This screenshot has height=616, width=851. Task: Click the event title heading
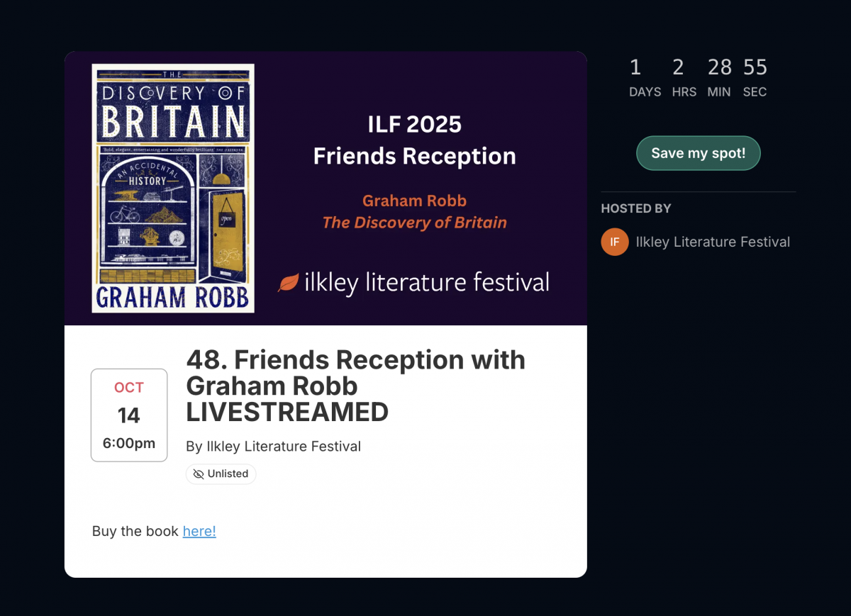point(355,386)
